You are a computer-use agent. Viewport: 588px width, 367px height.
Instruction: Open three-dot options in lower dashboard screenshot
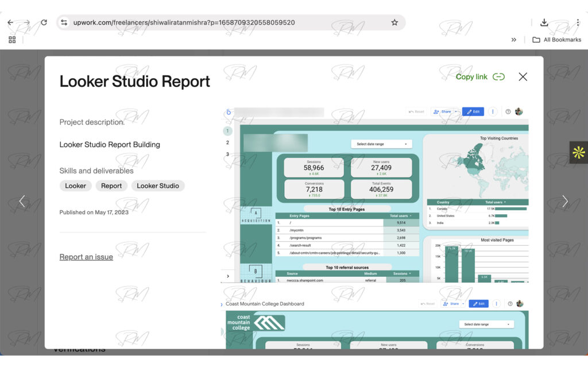[x=497, y=304]
